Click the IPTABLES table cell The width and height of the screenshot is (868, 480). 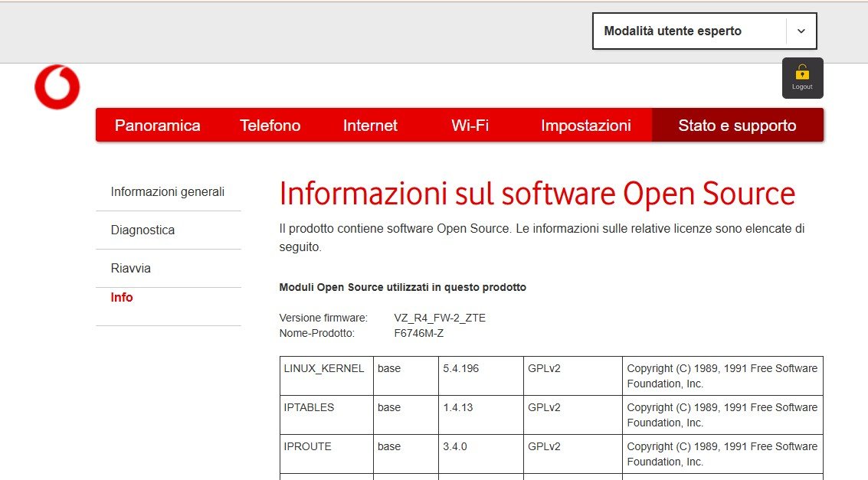click(326, 415)
